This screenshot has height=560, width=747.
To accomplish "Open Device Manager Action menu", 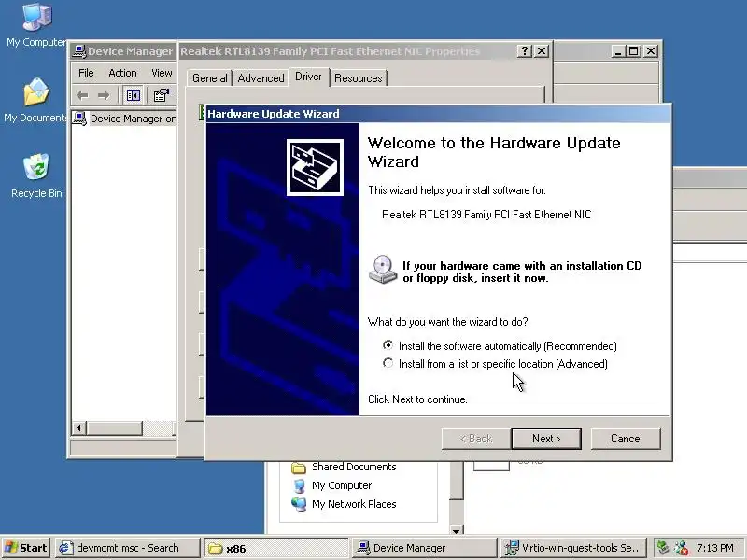I will [x=122, y=73].
